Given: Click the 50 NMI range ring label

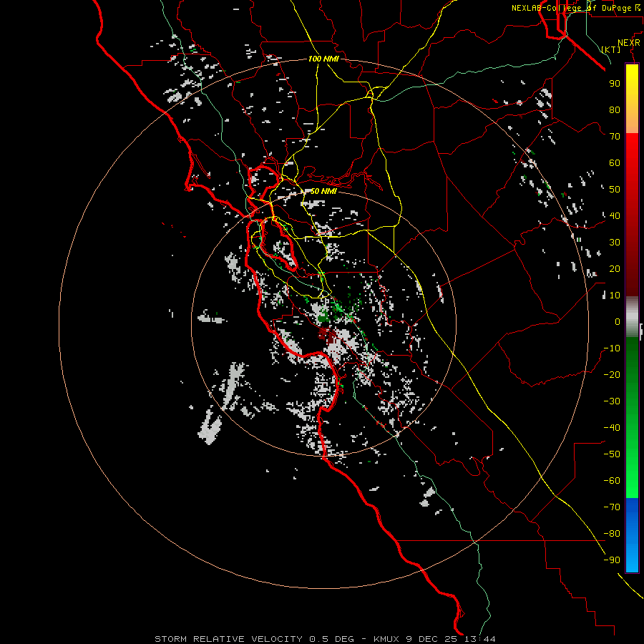Looking at the screenshot, I should [323, 191].
